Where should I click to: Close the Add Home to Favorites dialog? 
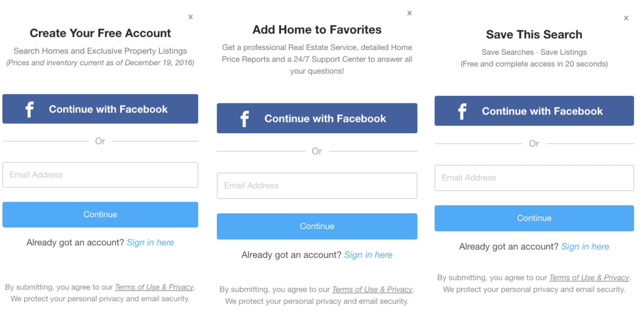click(409, 13)
